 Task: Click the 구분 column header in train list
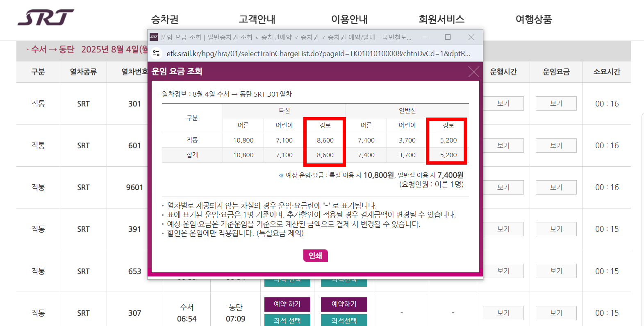[x=38, y=72]
